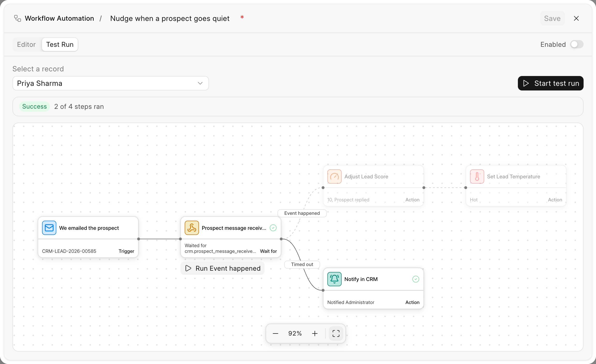Viewport: 596px width, 364px height.
Task: Click the Notify in CRM node title
Action: 361,279
